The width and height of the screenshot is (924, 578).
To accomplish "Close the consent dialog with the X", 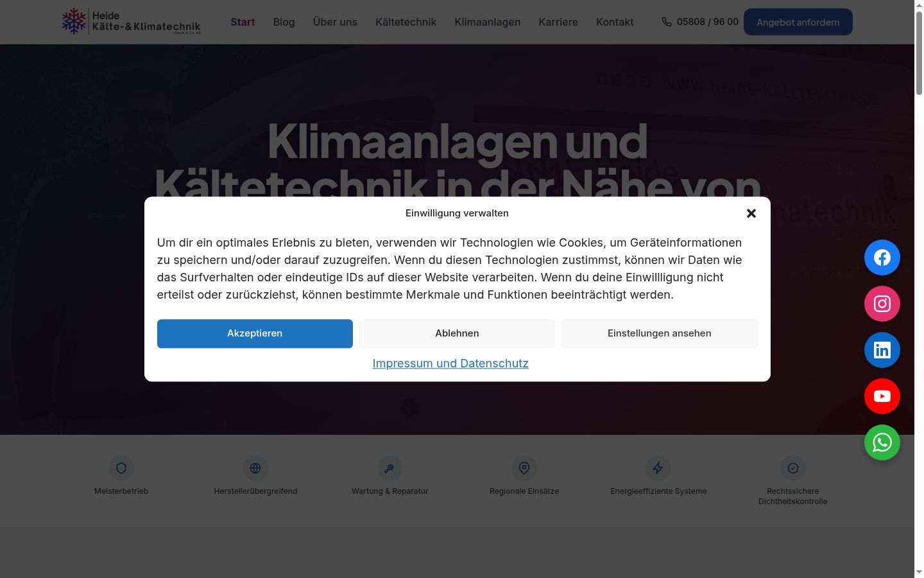I will (751, 213).
